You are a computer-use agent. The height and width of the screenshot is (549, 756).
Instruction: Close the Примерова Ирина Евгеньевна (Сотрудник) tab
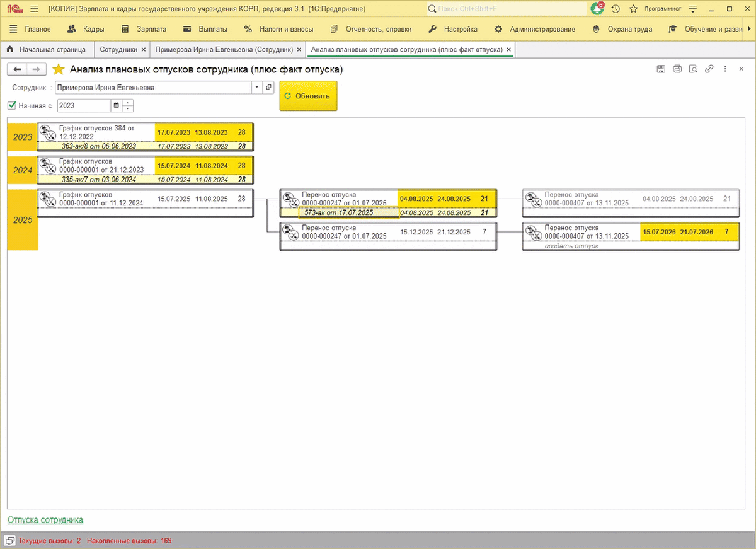pyautogui.click(x=299, y=49)
